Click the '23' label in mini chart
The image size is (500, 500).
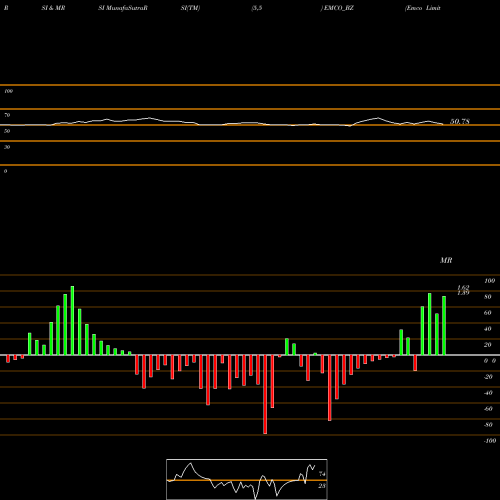pos(322,486)
